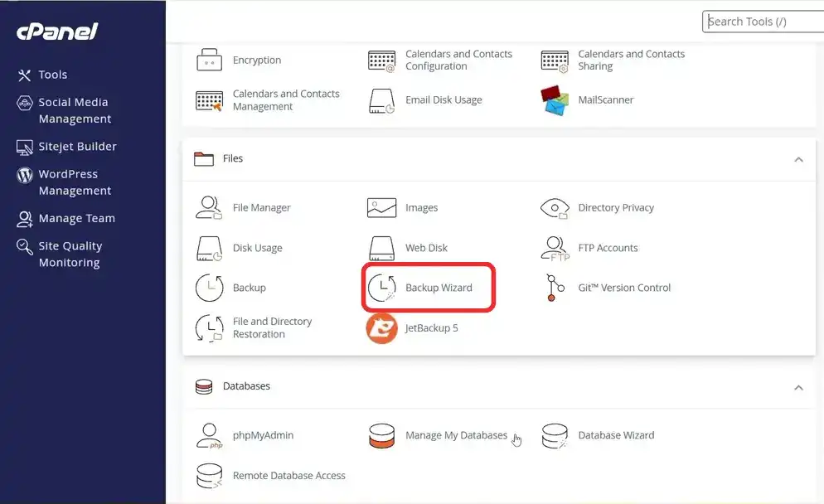Open the Email Disk Usage icon
Screen dimensions: 824x504
click(x=381, y=100)
